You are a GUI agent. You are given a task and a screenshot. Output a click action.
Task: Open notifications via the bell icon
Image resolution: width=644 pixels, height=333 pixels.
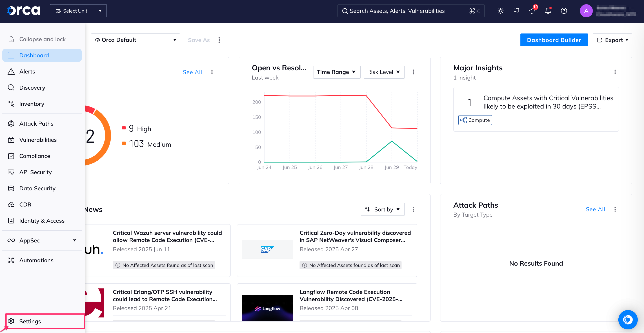point(548,11)
